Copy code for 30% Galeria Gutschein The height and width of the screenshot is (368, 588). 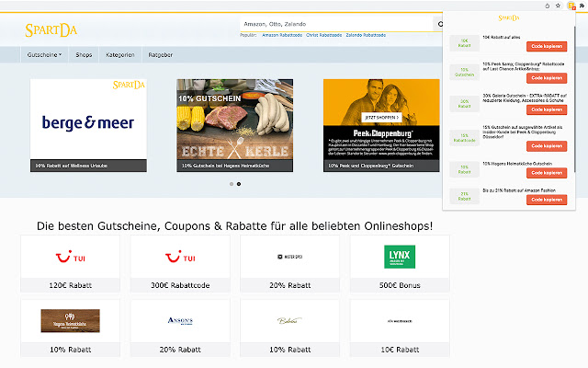547,109
